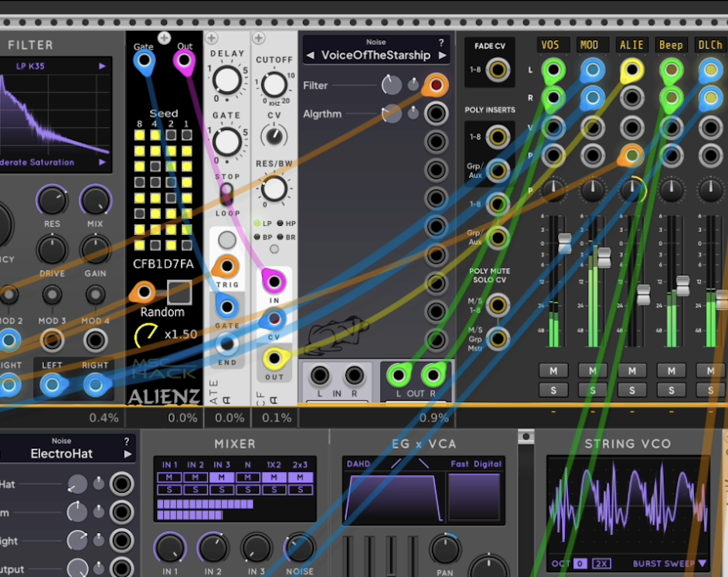Screen dimensions: 728x577
Task: Click the M/S 1-8 poly mute jack
Action: [497, 306]
